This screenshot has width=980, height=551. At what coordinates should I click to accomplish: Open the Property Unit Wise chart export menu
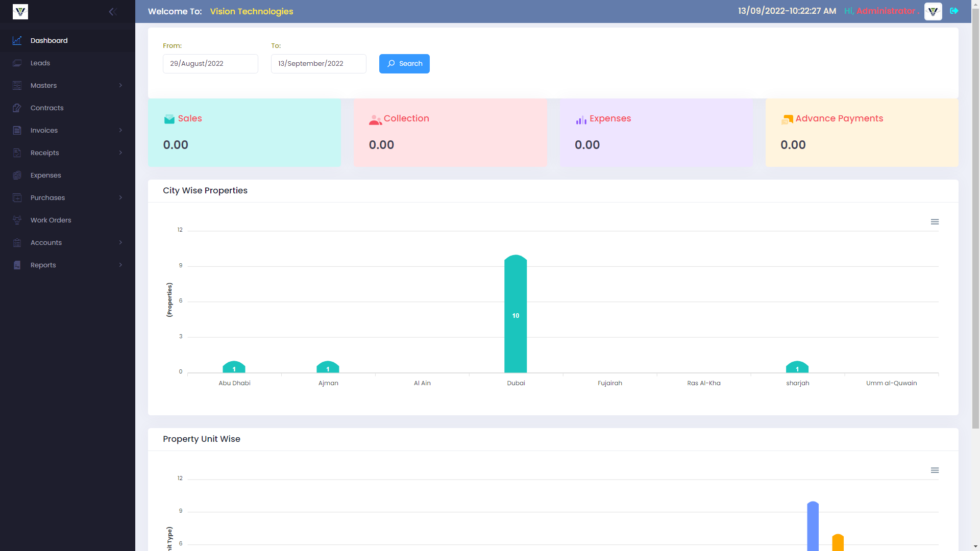click(x=935, y=470)
